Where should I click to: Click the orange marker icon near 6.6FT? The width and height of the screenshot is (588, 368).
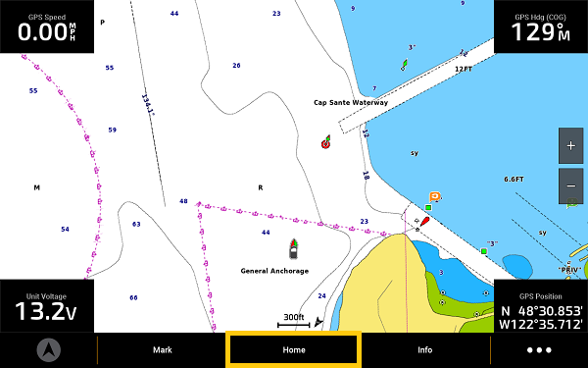click(434, 197)
